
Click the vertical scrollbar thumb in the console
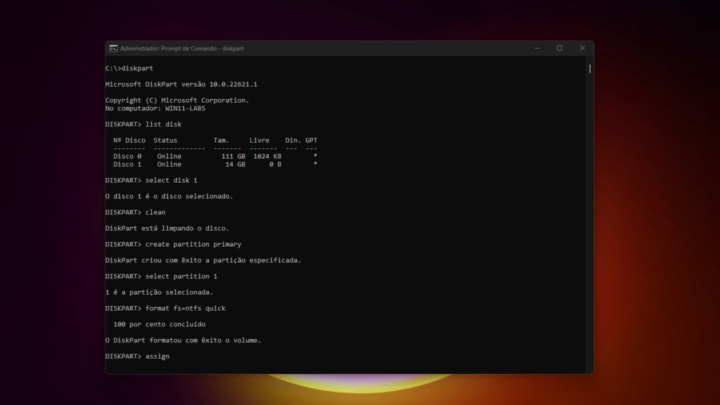point(590,69)
